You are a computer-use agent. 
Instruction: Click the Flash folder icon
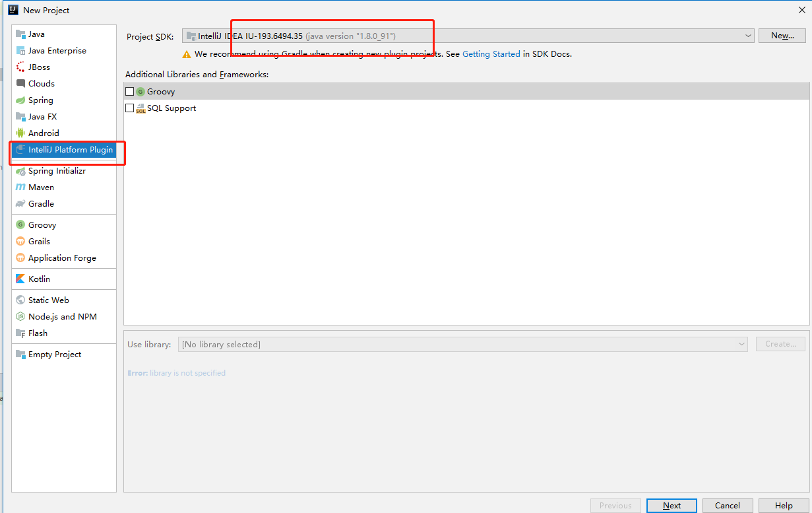[20, 333]
